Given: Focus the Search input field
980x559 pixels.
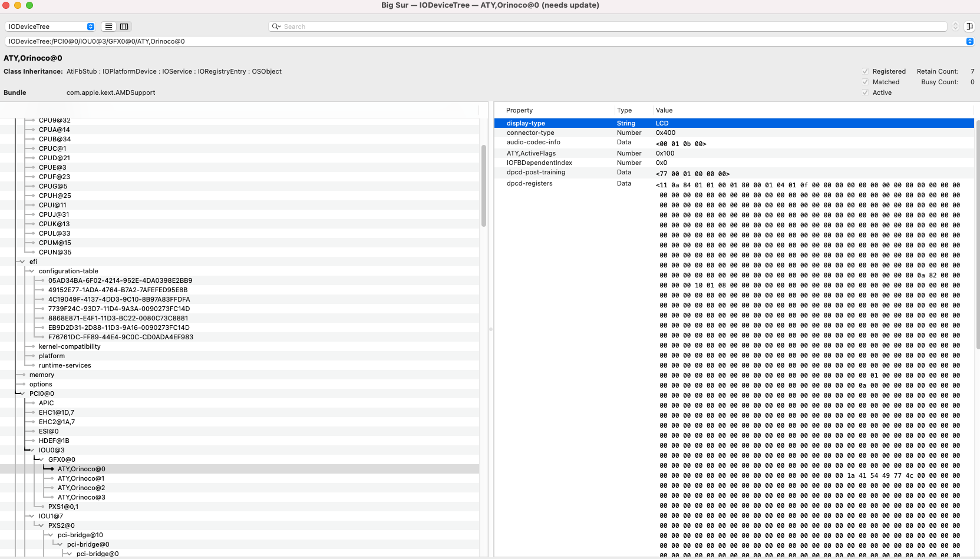Looking at the screenshot, I should (607, 27).
